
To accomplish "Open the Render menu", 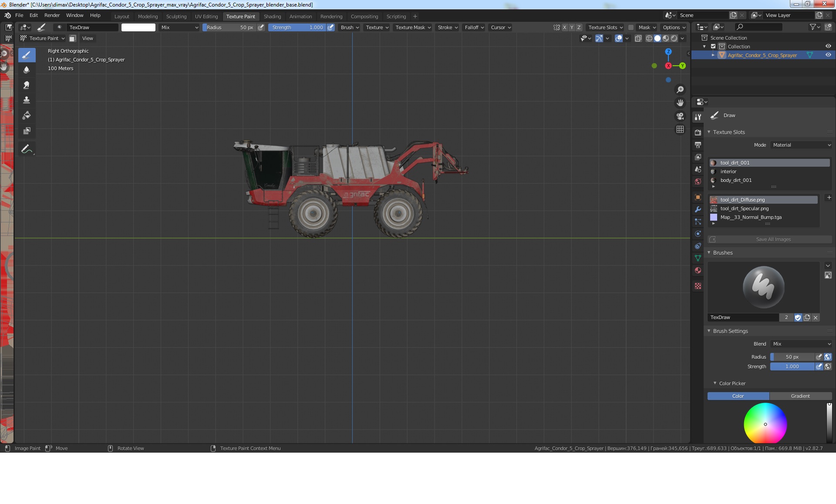I will 52,15.
